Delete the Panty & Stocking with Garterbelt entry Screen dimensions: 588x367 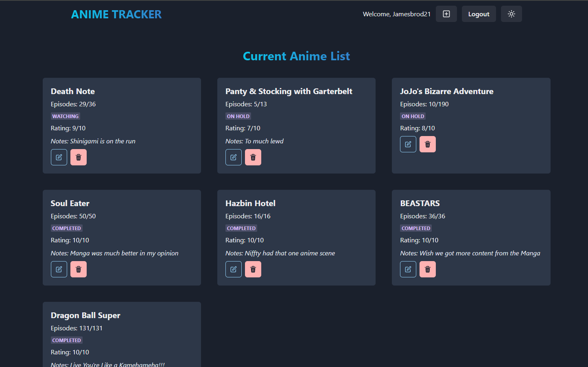point(253,157)
